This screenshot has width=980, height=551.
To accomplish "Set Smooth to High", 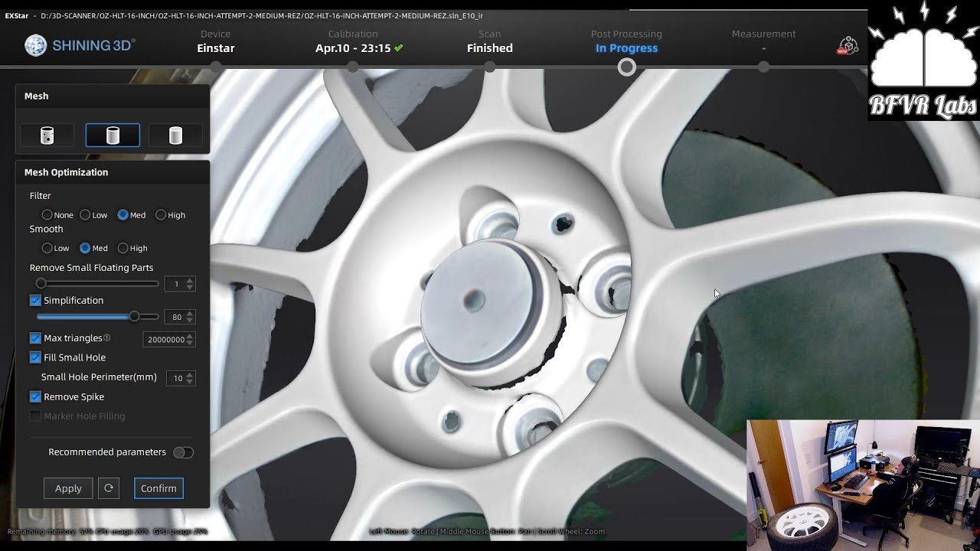I will 122,248.
